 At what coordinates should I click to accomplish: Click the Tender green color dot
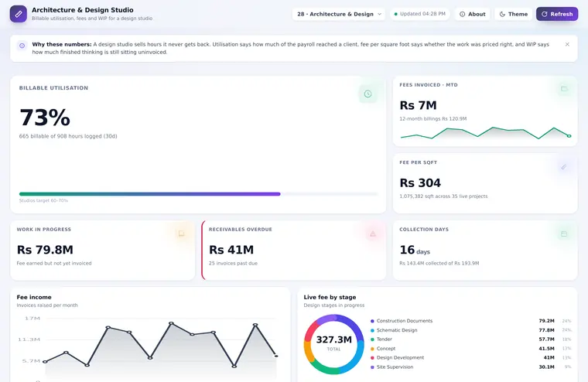[x=372, y=339]
